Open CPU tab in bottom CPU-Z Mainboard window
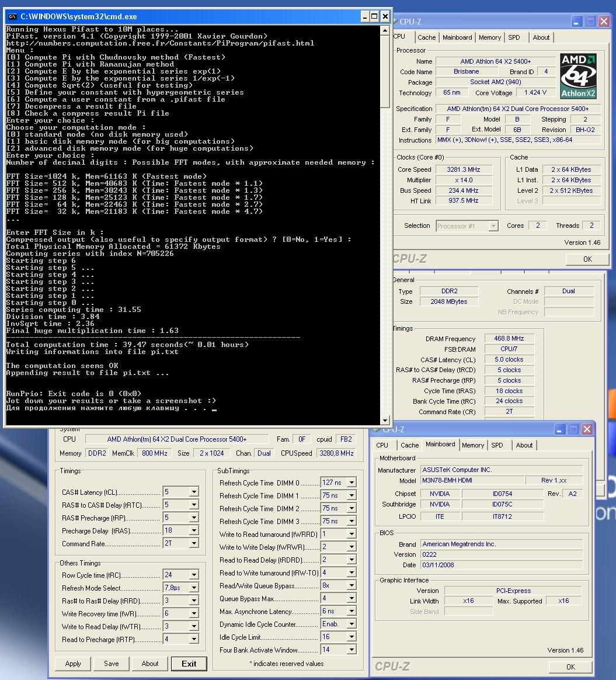616x680 pixels. 382,445
